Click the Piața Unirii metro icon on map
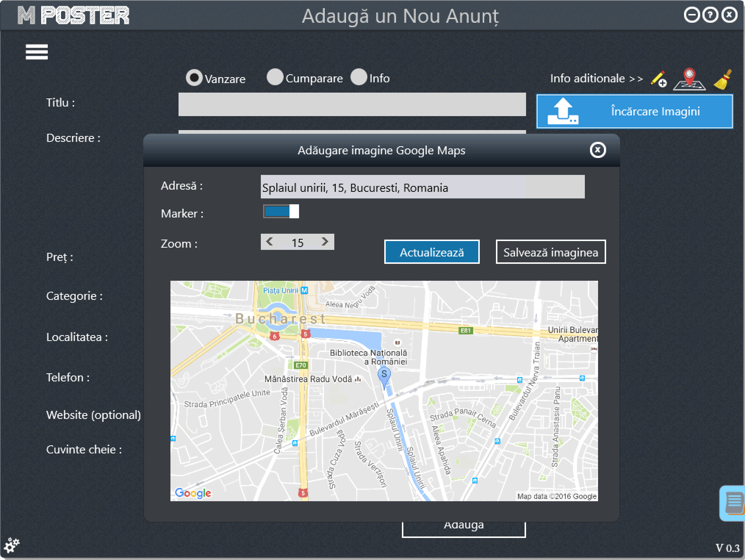Image resolution: width=745 pixels, height=560 pixels. coord(304,290)
